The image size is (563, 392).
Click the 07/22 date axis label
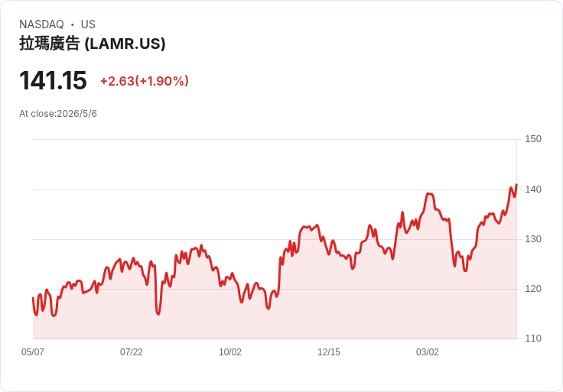click(x=132, y=352)
